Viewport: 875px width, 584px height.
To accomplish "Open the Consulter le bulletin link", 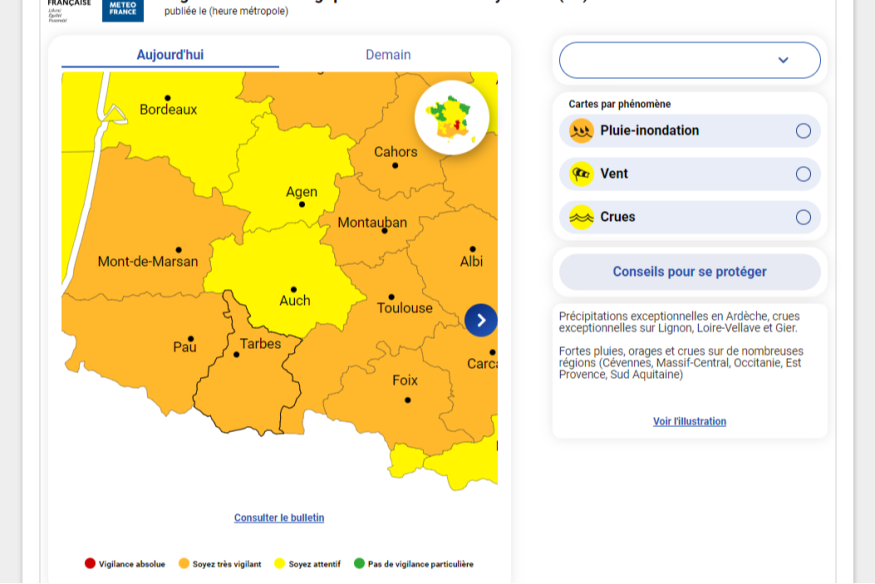I will [279, 518].
